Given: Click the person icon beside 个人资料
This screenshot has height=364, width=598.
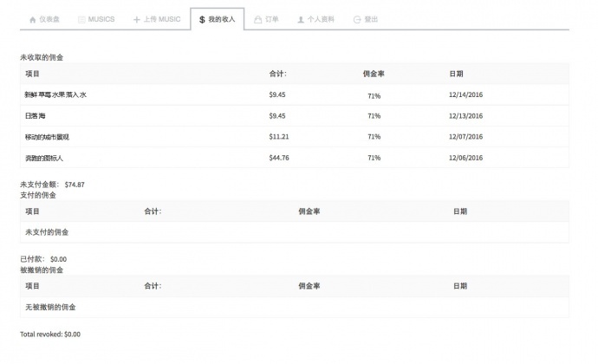Looking at the screenshot, I should click(x=300, y=18).
